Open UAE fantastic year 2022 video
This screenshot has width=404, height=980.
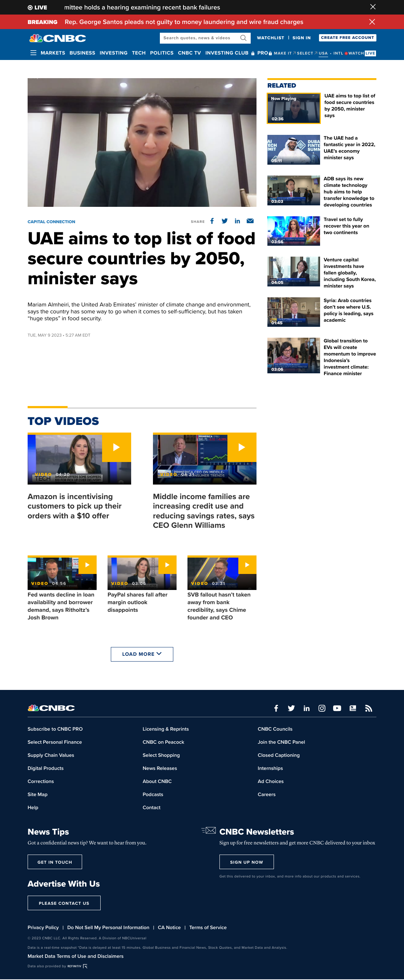point(294,149)
